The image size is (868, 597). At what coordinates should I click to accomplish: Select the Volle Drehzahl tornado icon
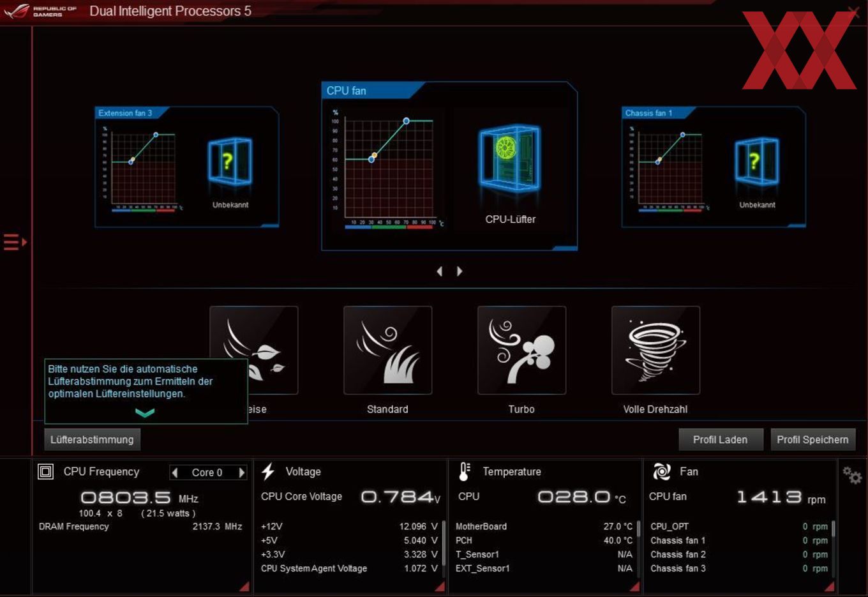[655, 350]
